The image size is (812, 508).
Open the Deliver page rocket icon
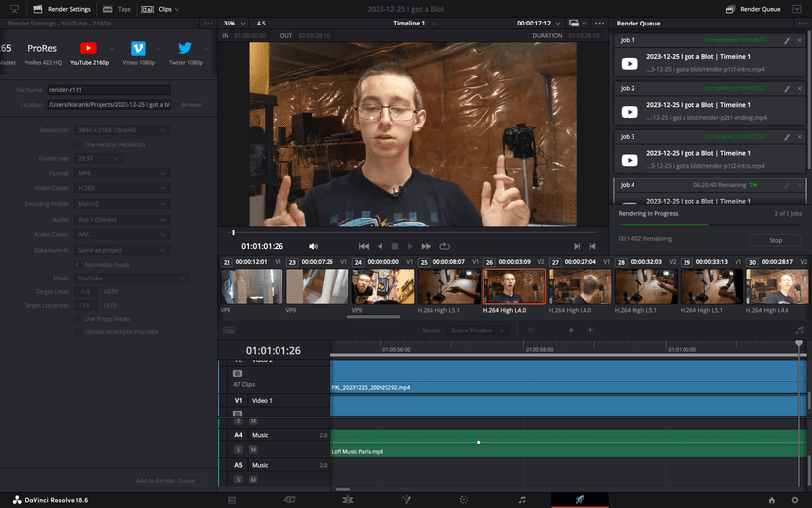click(x=579, y=499)
